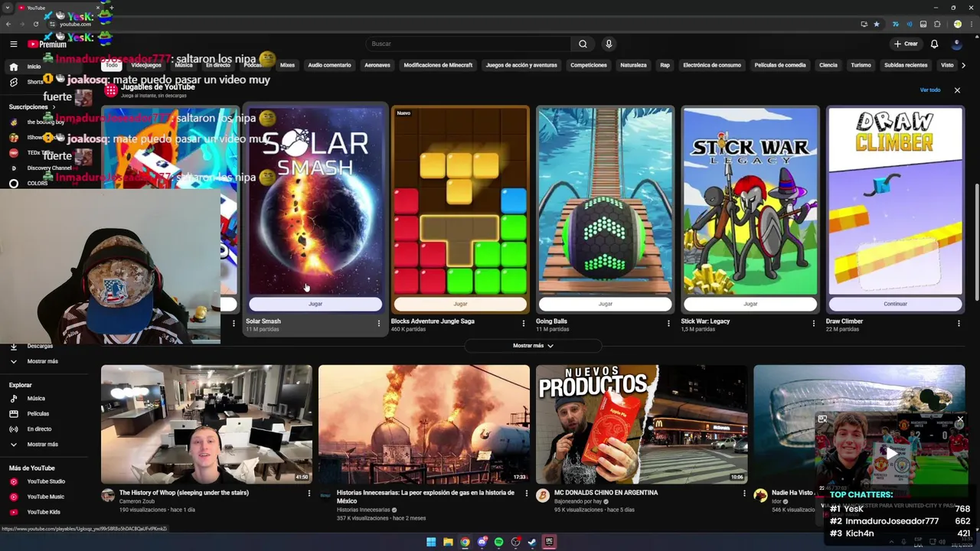Open options for The History of Whop video
980x551 pixels.
point(309,494)
